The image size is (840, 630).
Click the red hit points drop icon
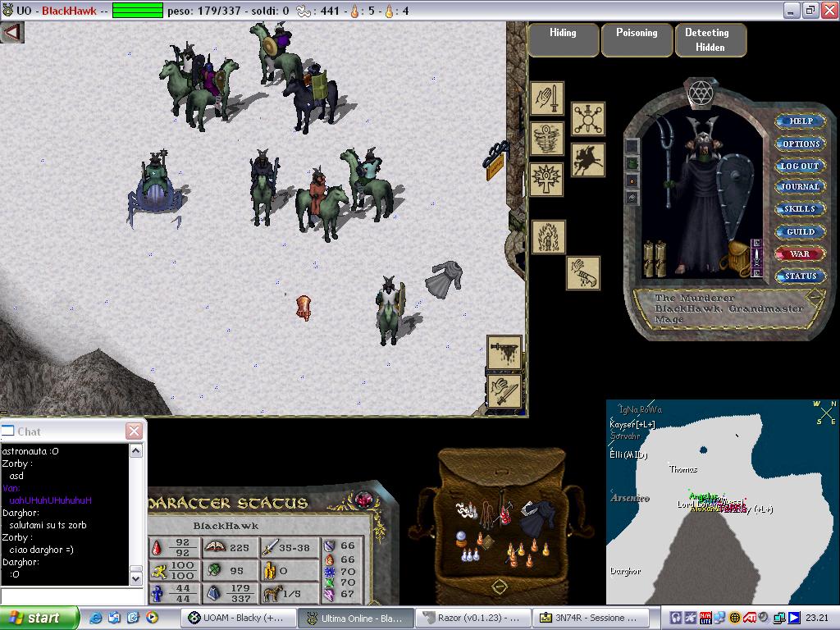pyautogui.click(x=157, y=547)
